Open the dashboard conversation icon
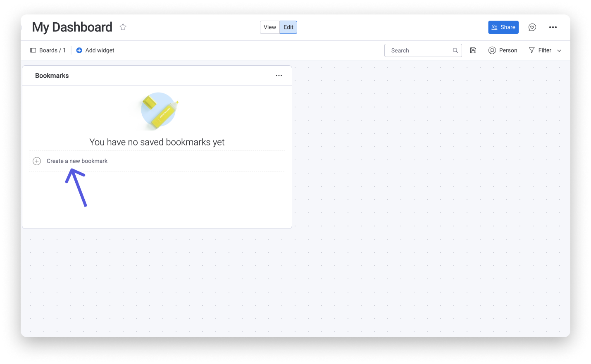This screenshot has height=364, width=591. pos(532,27)
